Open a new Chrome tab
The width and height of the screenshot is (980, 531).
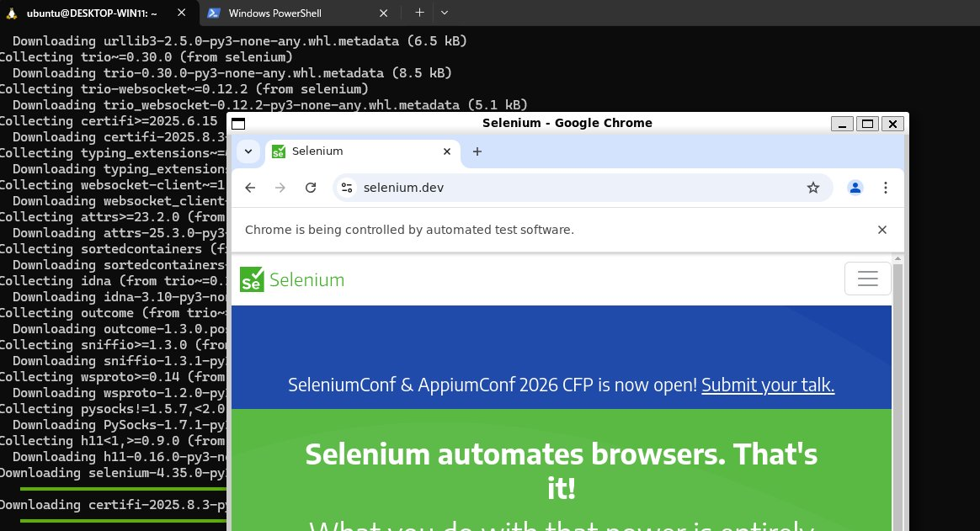477,151
